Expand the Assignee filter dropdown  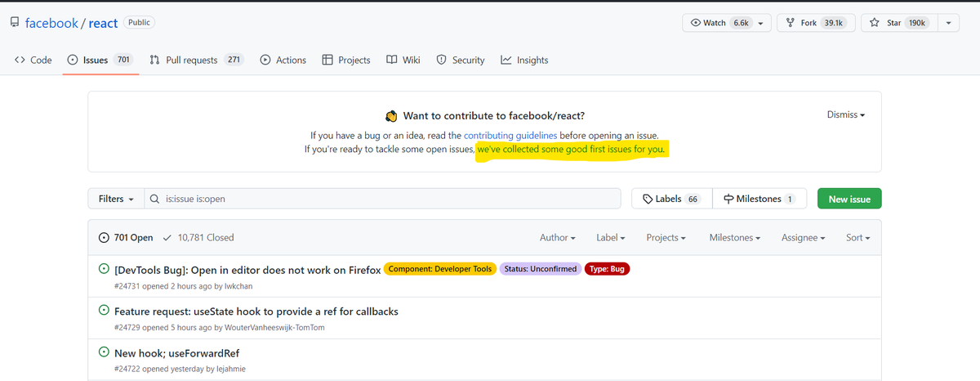804,237
